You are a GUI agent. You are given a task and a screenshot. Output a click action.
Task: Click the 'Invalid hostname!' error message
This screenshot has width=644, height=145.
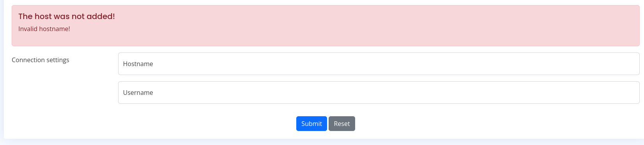44,29
